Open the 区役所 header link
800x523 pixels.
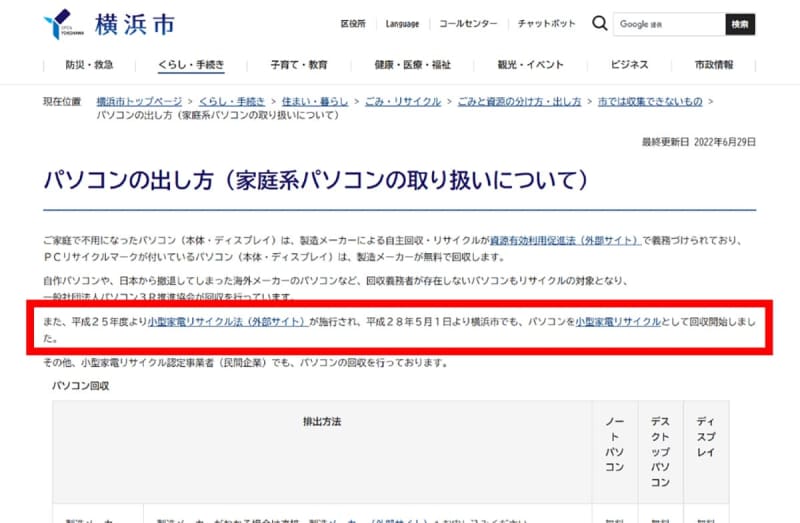click(x=353, y=23)
